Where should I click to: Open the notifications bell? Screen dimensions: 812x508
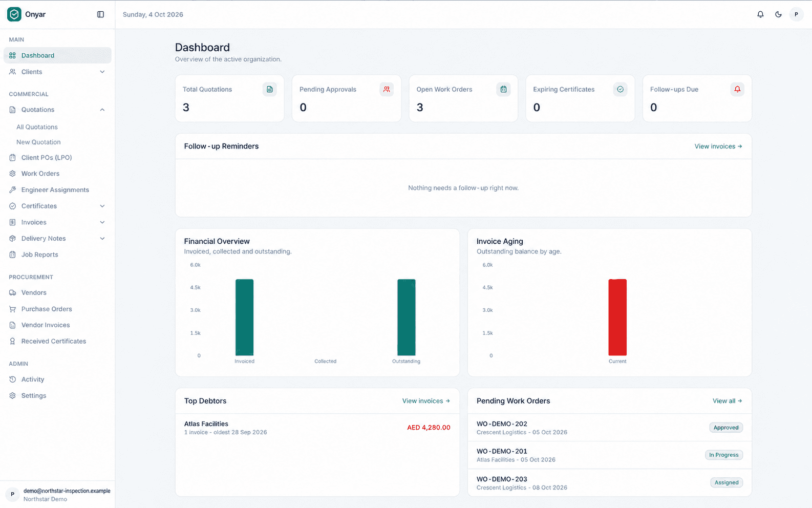760,14
